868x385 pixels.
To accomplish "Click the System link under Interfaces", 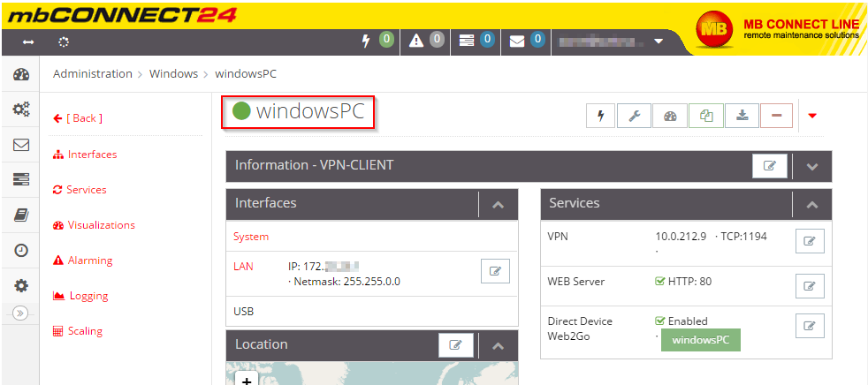I will pos(251,237).
